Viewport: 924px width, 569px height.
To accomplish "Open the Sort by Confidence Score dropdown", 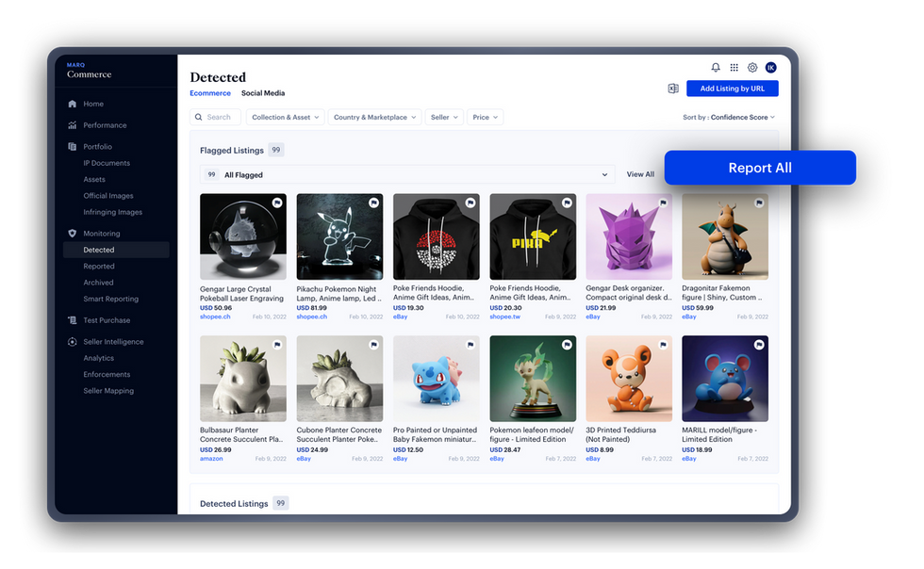I will (x=729, y=117).
